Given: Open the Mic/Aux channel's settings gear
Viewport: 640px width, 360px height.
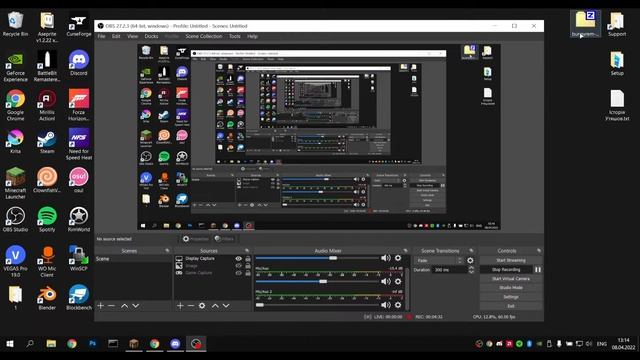Looking at the screenshot, I should click(x=398, y=281).
